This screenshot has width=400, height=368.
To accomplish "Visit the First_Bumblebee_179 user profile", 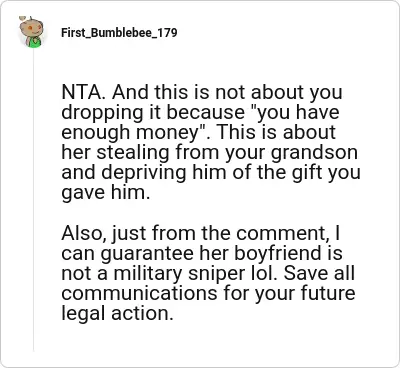I will 119,33.
